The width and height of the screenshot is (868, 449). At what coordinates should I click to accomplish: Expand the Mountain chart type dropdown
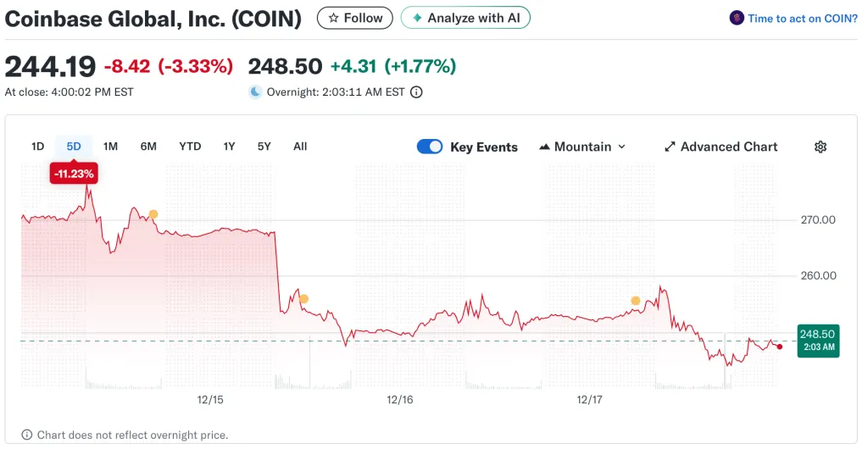coord(582,147)
